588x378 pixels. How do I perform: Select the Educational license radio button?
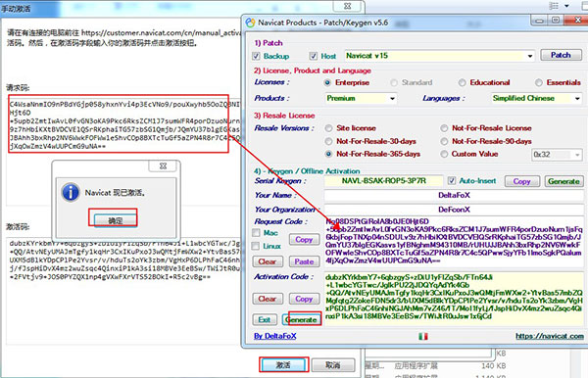click(x=462, y=83)
